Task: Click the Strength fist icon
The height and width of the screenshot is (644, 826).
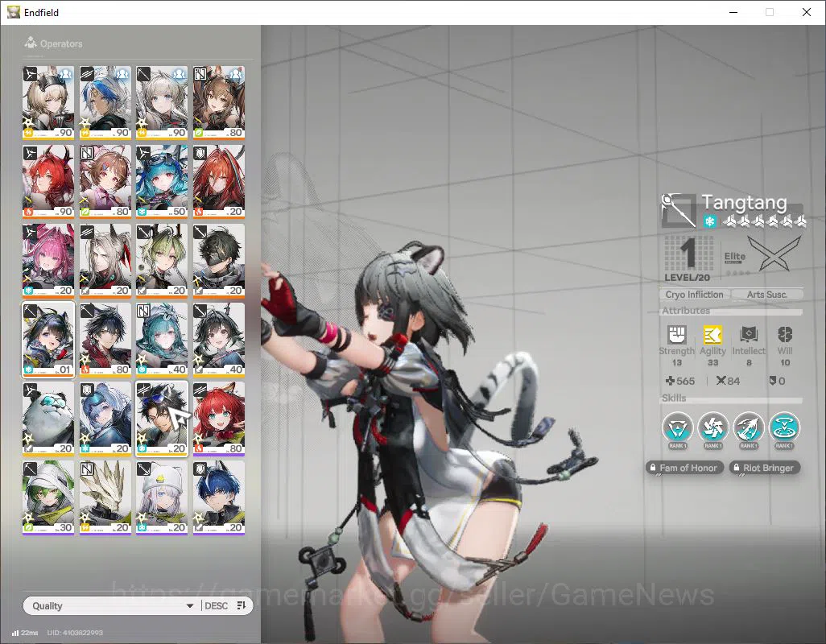Action: (x=676, y=334)
